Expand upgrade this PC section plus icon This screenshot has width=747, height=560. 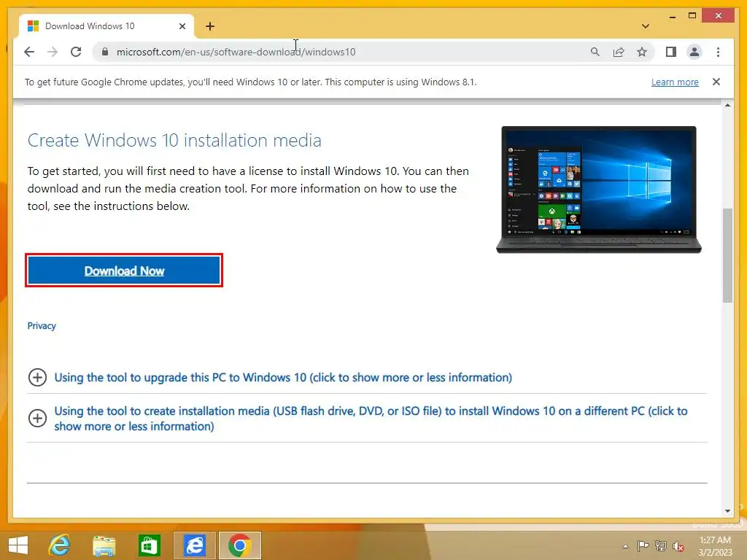point(38,377)
